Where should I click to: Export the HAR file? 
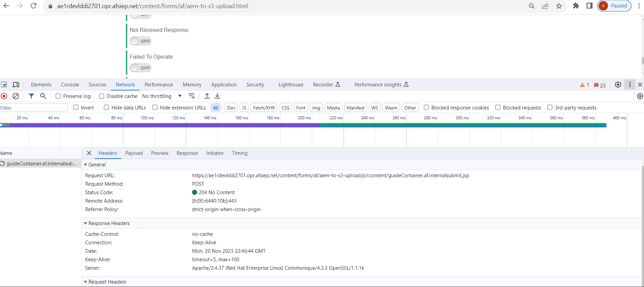coord(217,96)
